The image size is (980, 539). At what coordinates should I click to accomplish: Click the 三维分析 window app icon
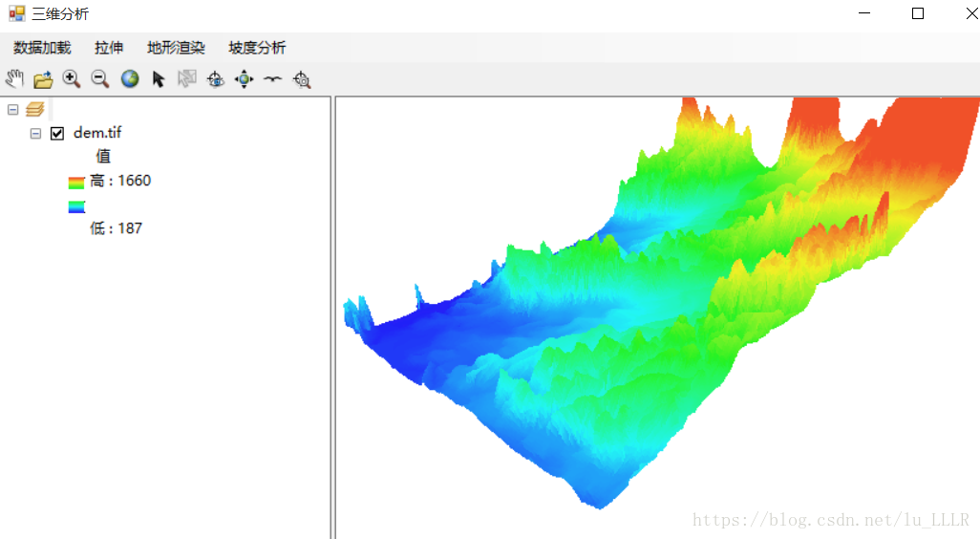click(17, 13)
